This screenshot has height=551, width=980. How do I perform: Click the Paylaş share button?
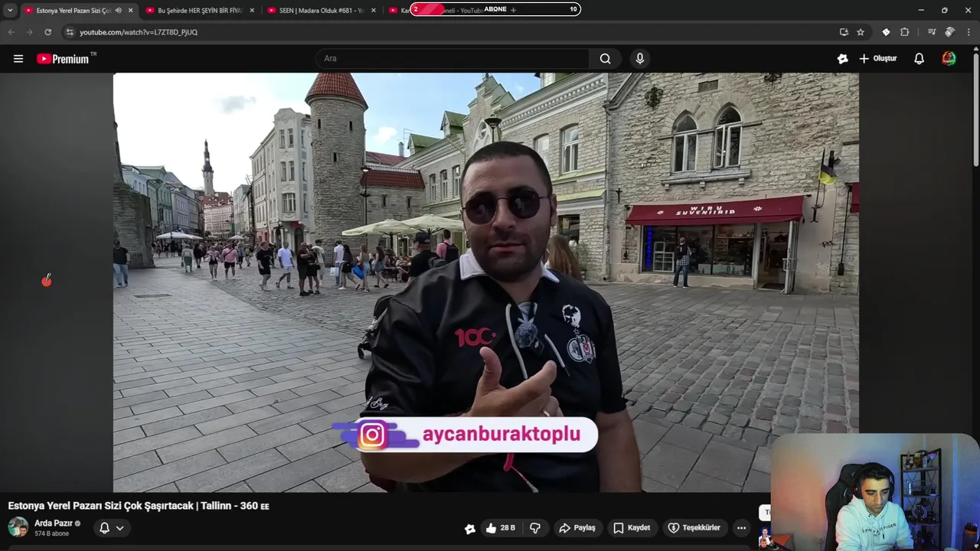tap(577, 528)
